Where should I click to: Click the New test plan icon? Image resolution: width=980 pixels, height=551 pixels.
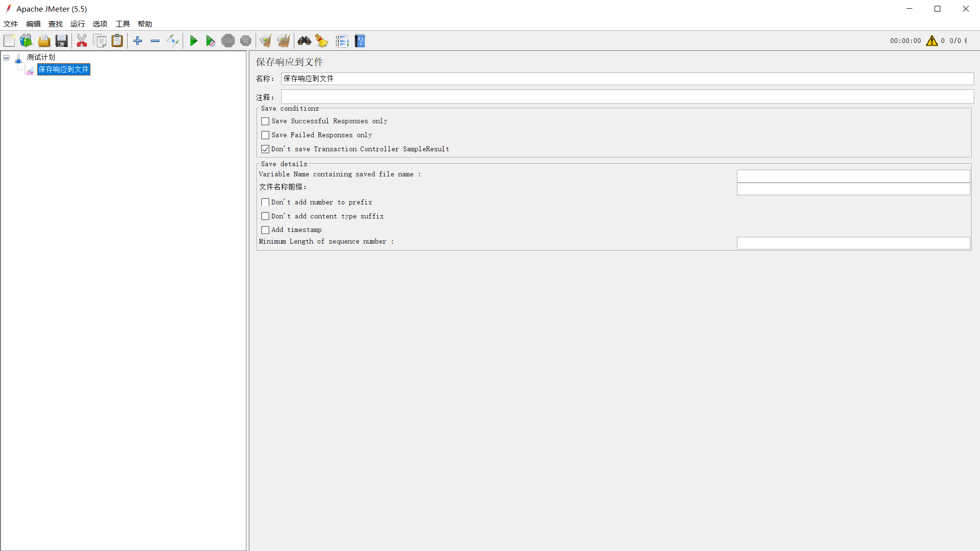(9, 41)
